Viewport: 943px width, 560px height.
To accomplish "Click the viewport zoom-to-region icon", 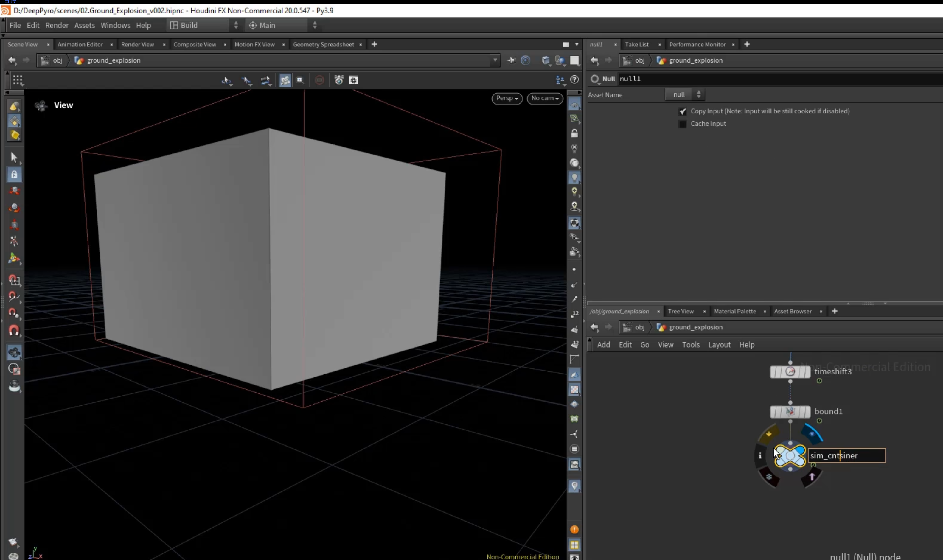I will point(300,80).
